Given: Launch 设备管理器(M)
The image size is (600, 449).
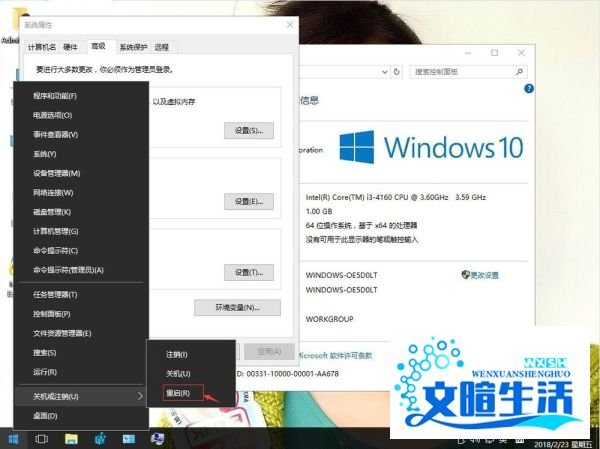Looking at the screenshot, I should [81, 173].
